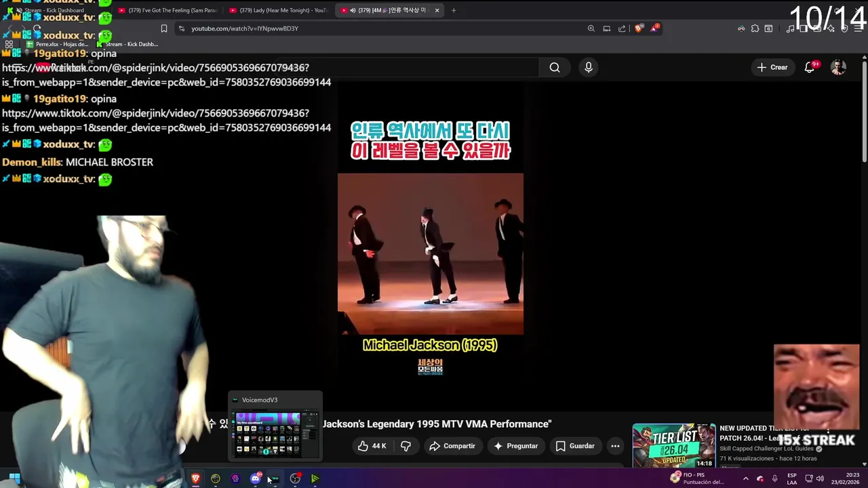Viewport: 868px width, 488px height.
Task: Click the Voicemod taskbar icon
Action: (x=275, y=479)
